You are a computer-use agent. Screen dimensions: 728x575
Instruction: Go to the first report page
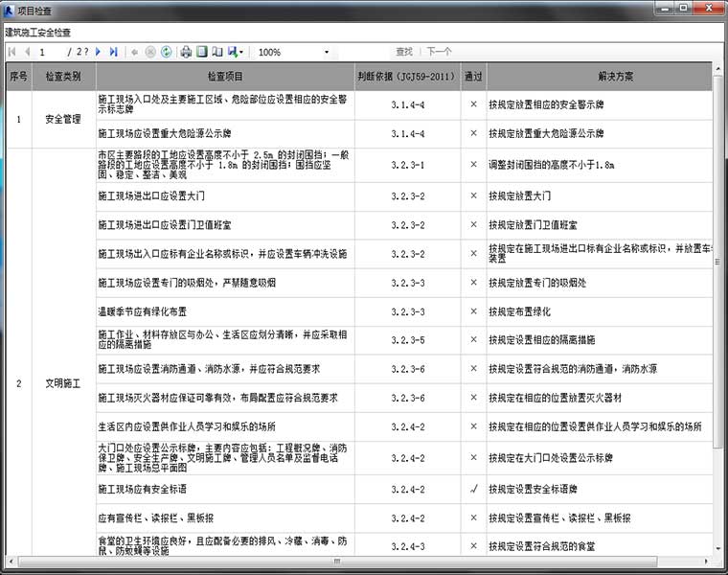12,52
